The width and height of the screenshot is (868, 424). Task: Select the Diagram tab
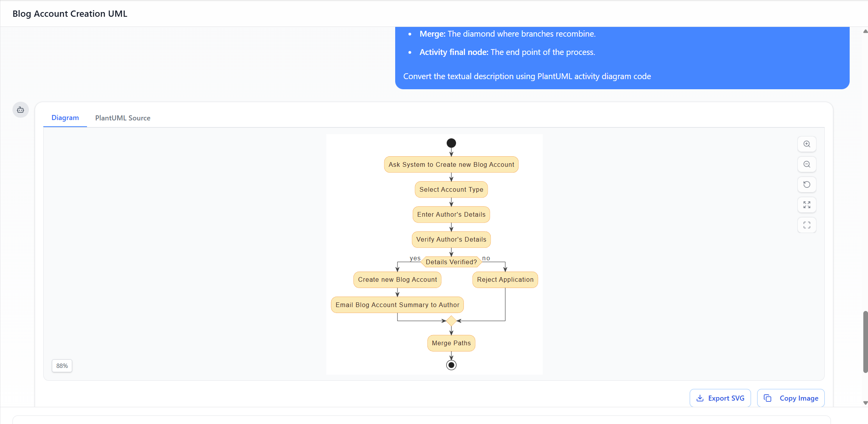65,118
